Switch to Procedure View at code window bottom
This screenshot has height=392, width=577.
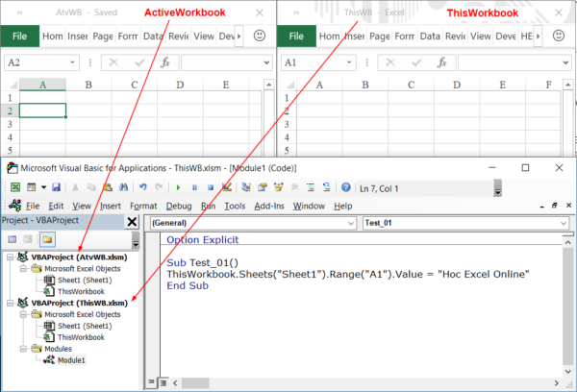(x=151, y=382)
